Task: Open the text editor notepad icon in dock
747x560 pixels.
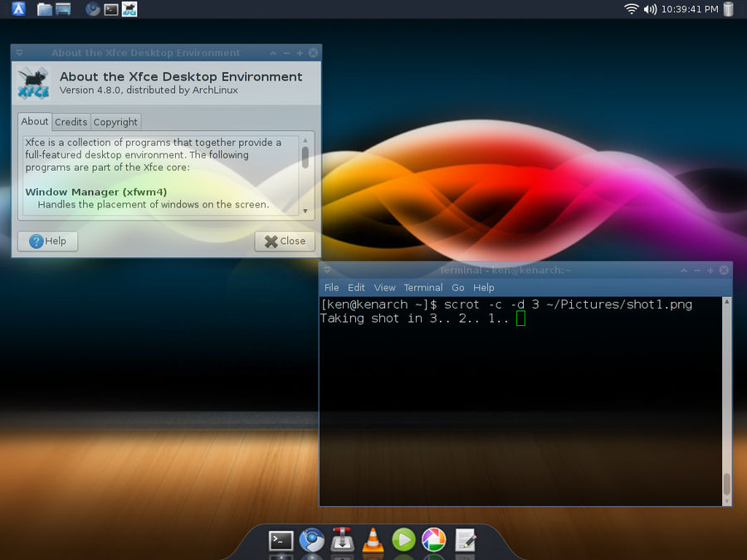Action: point(465,540)
